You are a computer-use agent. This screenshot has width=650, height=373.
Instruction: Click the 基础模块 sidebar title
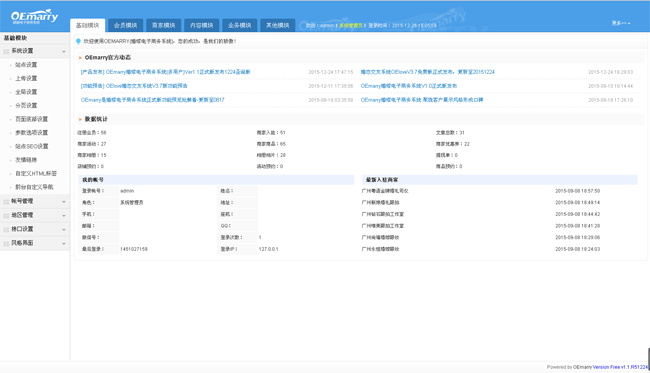15,38
